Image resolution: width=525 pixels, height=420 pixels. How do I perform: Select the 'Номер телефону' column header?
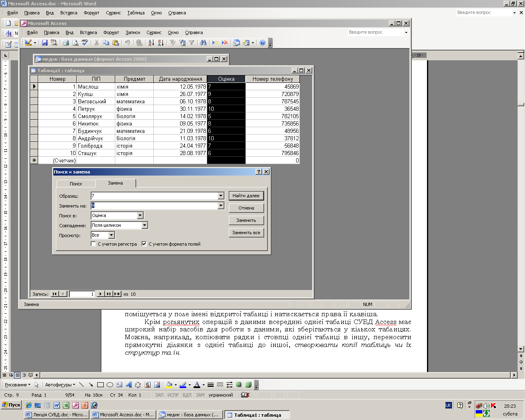pos(273,79)
